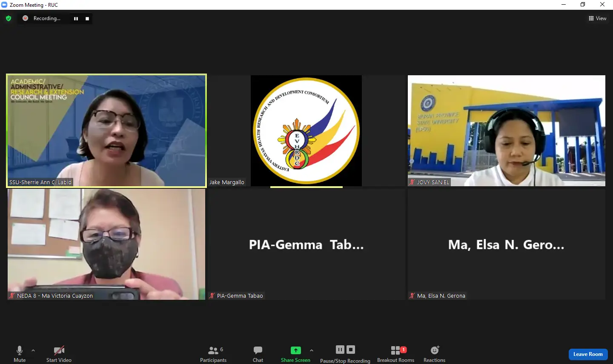The height and width of the screenshot is (364, 613).
Task: Mute the microphone
Action: click(x=20, y=354)
